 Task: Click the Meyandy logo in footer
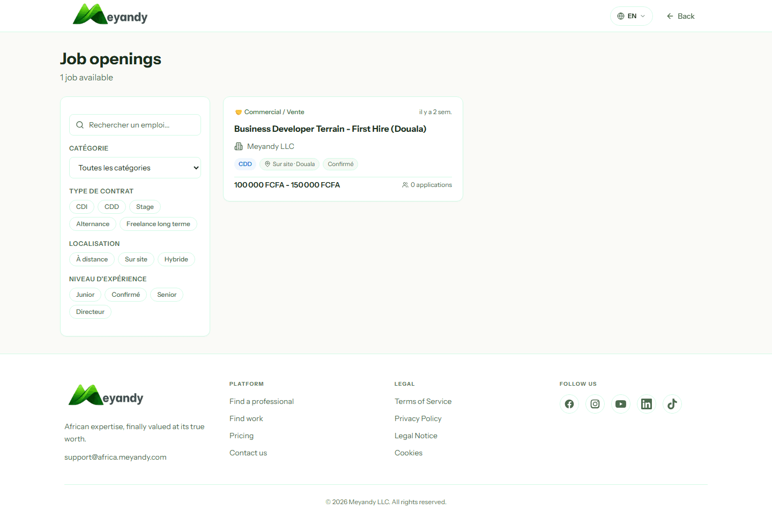point(106,396)
